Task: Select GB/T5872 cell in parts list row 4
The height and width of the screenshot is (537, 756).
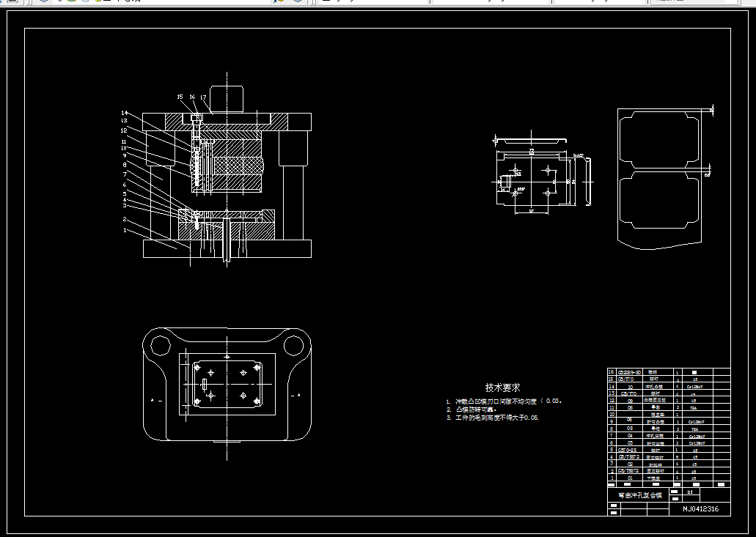Action: (628, 456)
